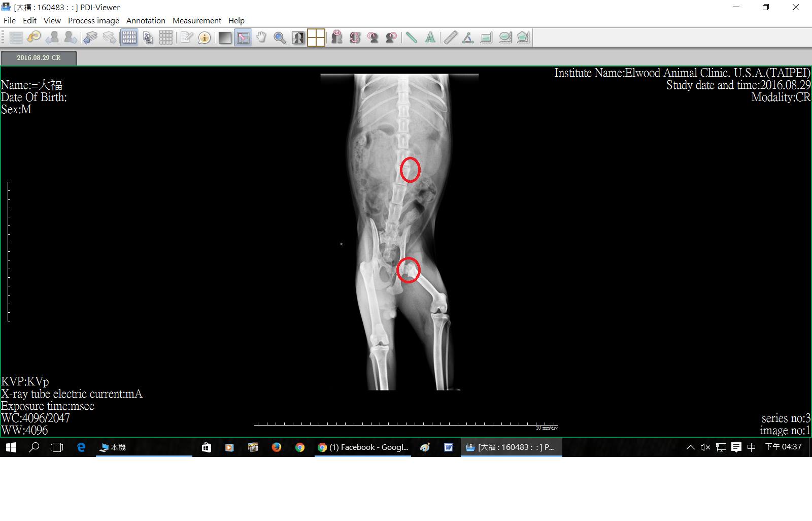Show hidden system tray icons chevron
This screenshot has width=812, height=521.
click(690, 447)
